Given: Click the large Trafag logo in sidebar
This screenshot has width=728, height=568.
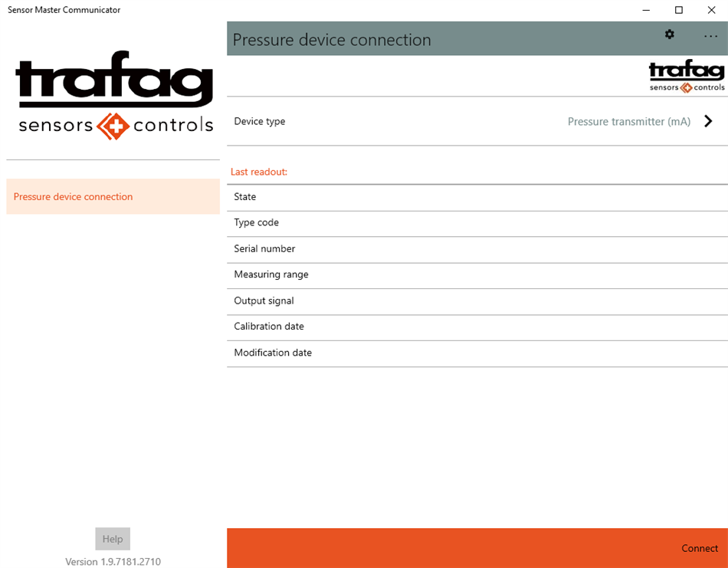Looking at the screenshot, I should (x=115, y=95).
